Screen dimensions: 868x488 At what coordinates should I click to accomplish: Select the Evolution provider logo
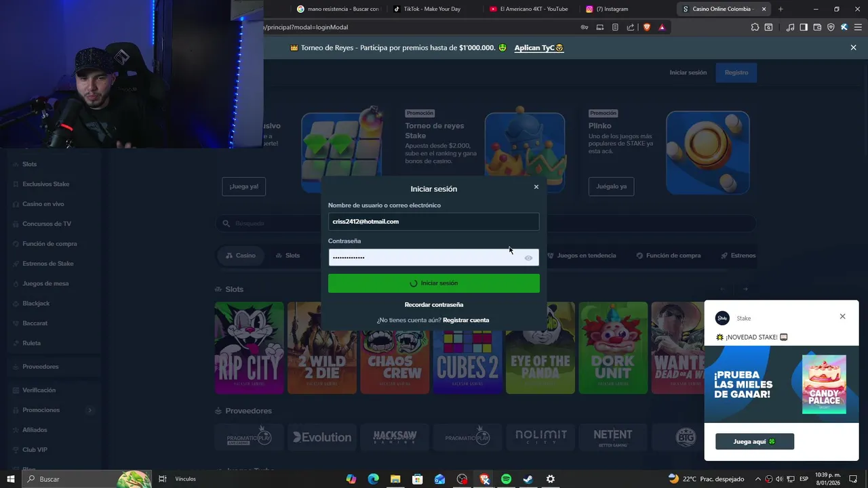pos(322,438)
